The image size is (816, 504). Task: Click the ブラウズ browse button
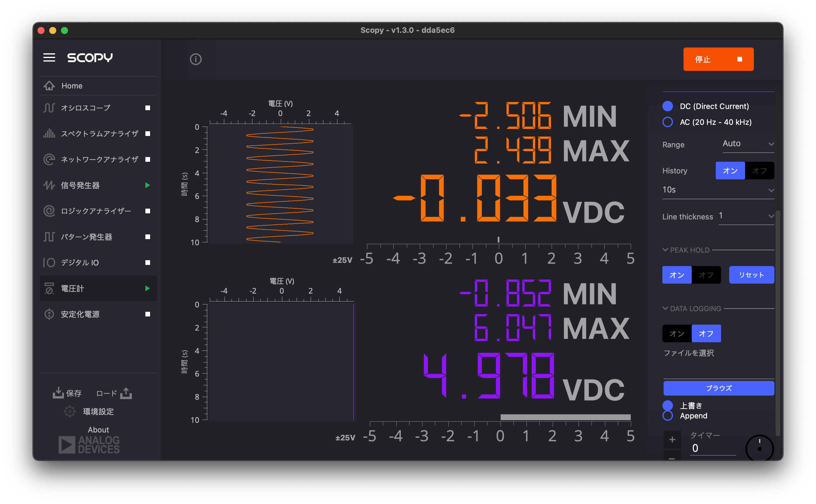(x=719, y=388)
